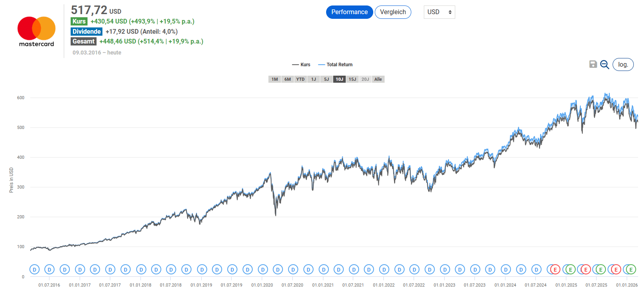This screenshot has width=644, height=294.
Task: Click the first dividend marker near 01.07.2016
Action: [35, 270]
